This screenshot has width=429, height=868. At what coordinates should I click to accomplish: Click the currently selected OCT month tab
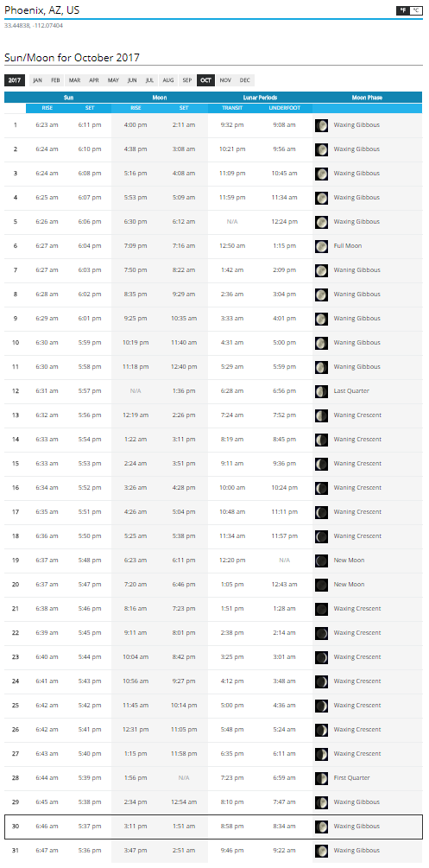coord(206,80)
